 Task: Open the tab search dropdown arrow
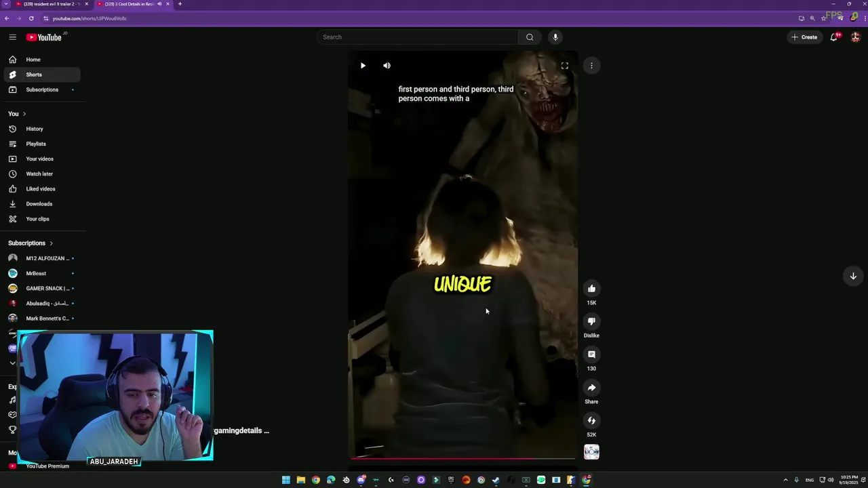point(5,4)
